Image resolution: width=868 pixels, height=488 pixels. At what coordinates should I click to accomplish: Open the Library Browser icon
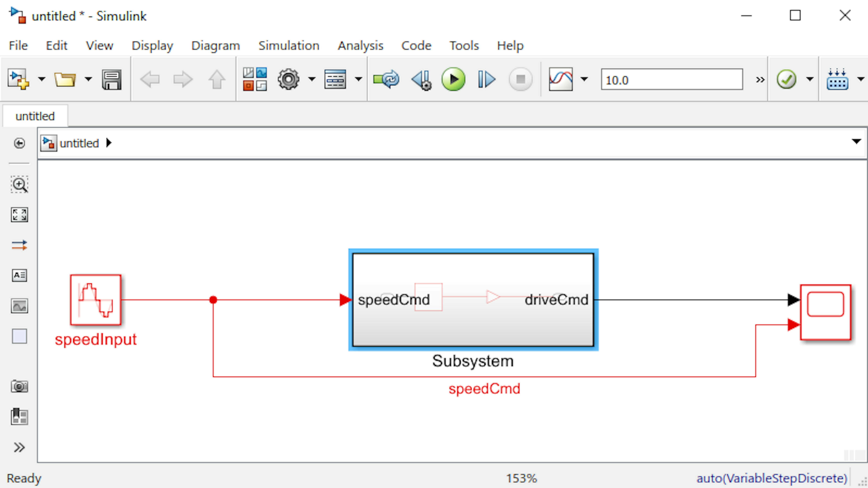pyautogui.click(x=255, y=80)
